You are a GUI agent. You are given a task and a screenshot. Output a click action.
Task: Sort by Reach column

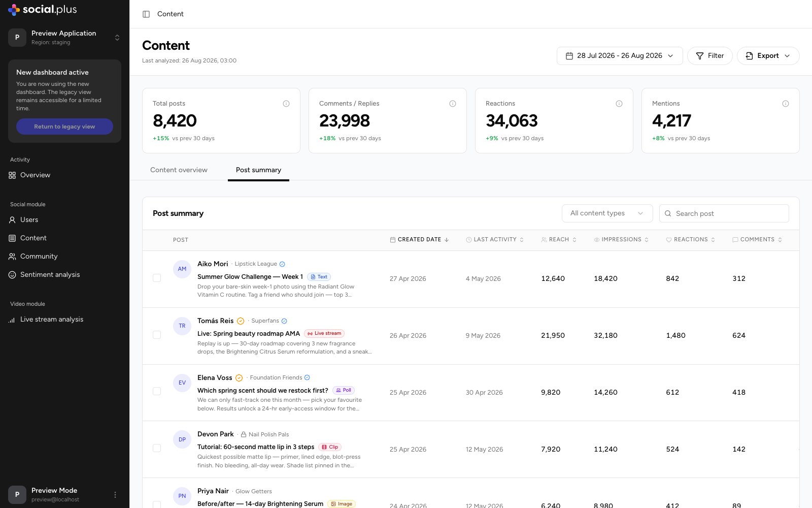(559, 240)
